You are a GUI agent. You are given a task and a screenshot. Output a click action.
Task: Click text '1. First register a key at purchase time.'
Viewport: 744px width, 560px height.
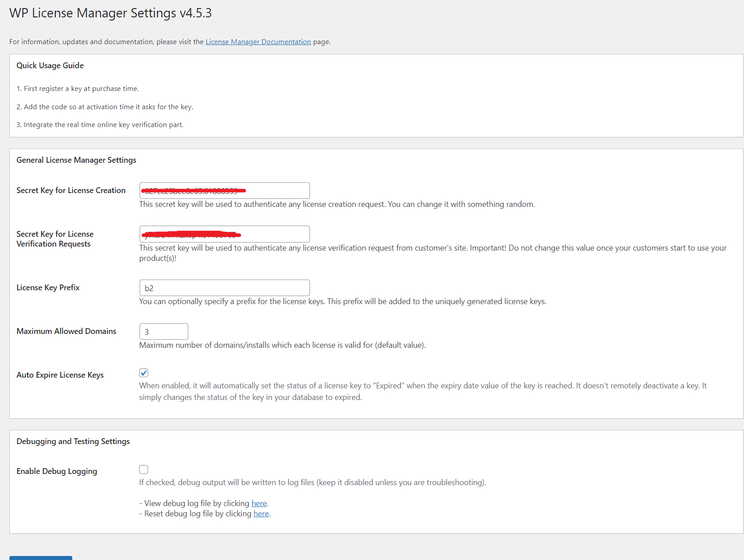78,89
